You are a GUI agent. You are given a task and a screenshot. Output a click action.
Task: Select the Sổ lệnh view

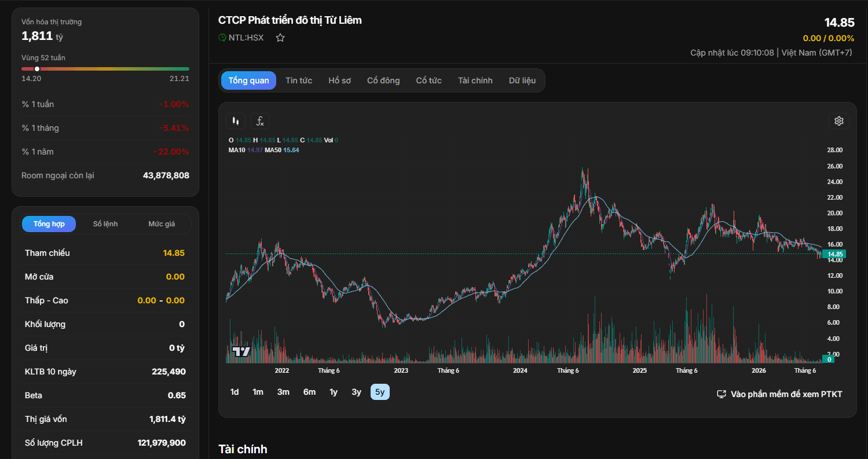(x=105, y=224)
